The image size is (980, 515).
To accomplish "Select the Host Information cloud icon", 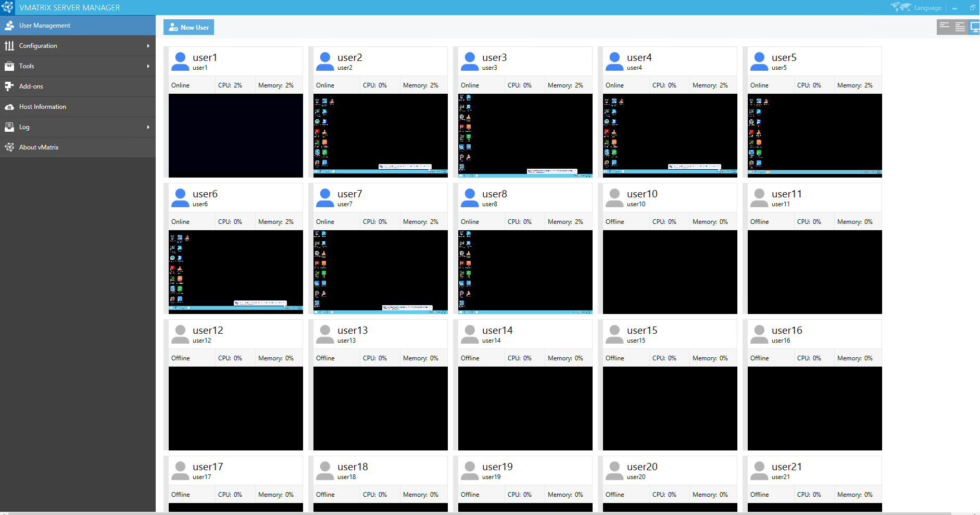I will coord(10,106).
